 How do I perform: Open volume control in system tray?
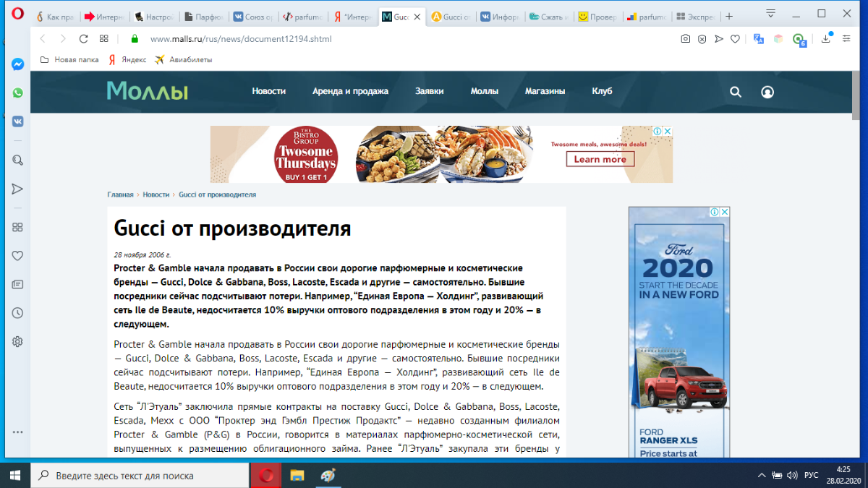[792, 475]
